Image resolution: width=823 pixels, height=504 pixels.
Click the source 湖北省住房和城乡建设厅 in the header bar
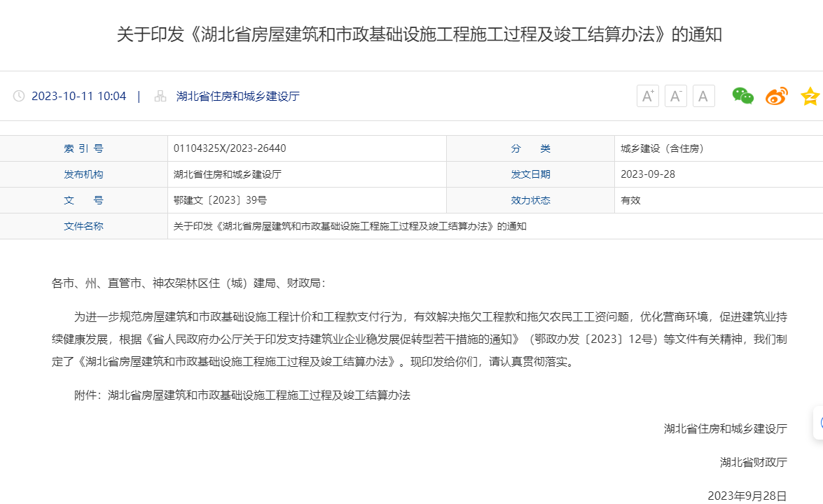click(x=238, y=96)
